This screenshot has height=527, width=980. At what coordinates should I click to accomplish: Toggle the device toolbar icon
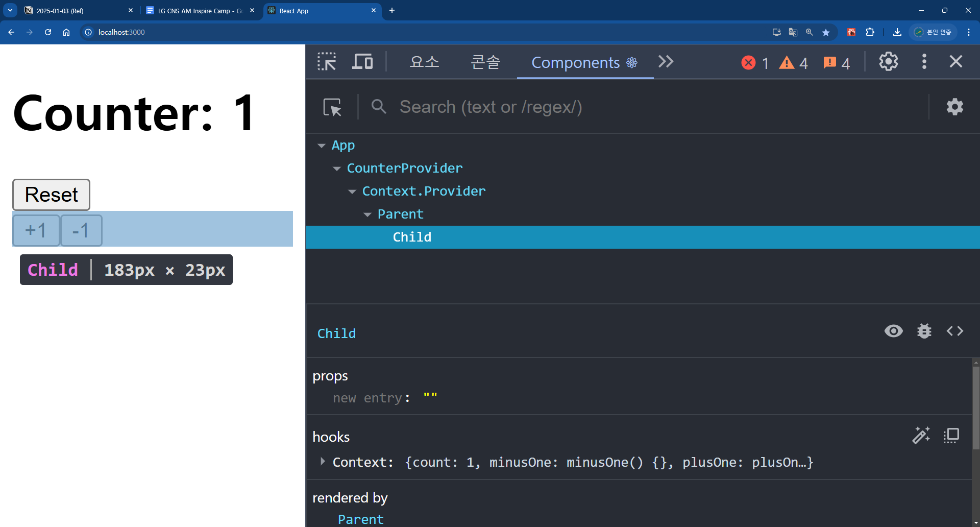tap(362, 62)
